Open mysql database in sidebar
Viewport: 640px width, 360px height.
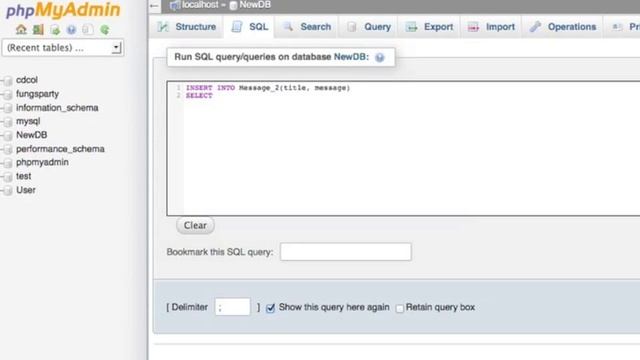point(28,121)
